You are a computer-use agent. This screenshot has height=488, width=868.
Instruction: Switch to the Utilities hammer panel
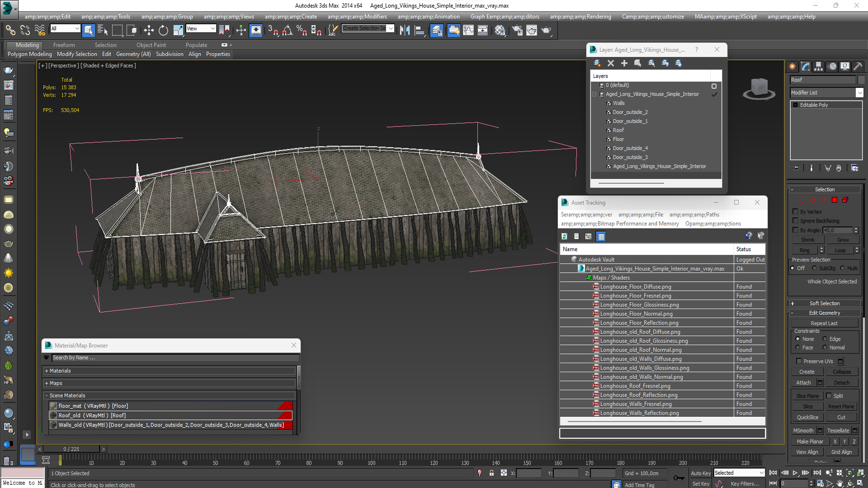pos(858,66)
